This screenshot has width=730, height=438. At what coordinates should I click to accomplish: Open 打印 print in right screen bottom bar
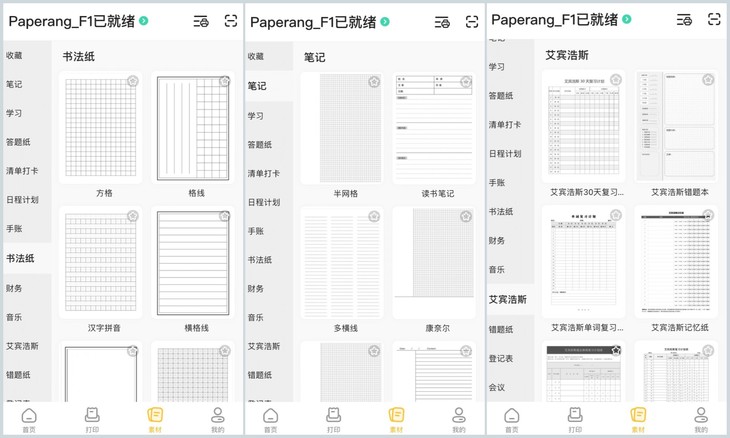pyautogui.click(x=575, y=420)
